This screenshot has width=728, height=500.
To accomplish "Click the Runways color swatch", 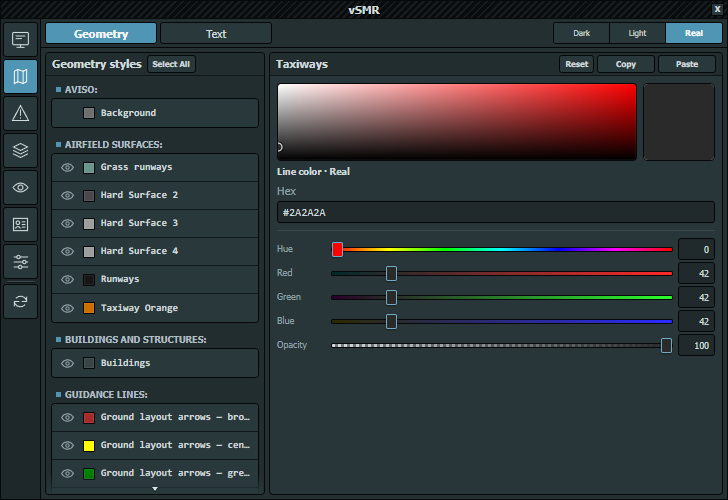I will pyautogui.click(x=89, y=279).
